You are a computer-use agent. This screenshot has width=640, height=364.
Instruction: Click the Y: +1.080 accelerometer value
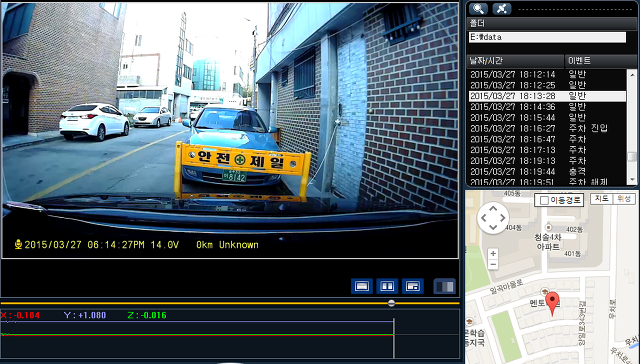(x=85, y=315)
